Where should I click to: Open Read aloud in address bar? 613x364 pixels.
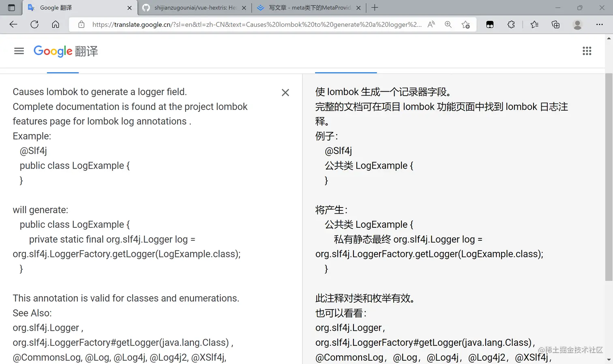coord(431,24)
